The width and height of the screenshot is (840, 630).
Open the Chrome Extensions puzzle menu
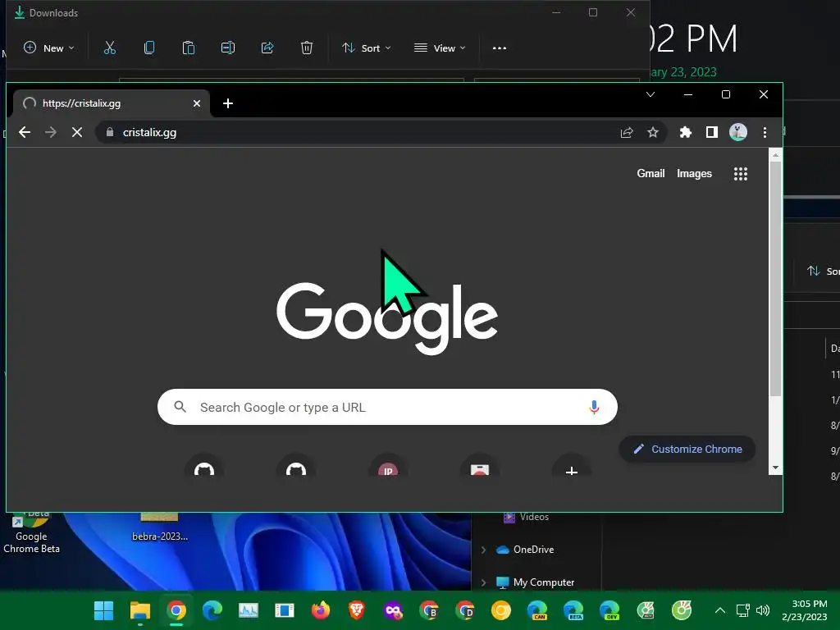tap(686, 132)
